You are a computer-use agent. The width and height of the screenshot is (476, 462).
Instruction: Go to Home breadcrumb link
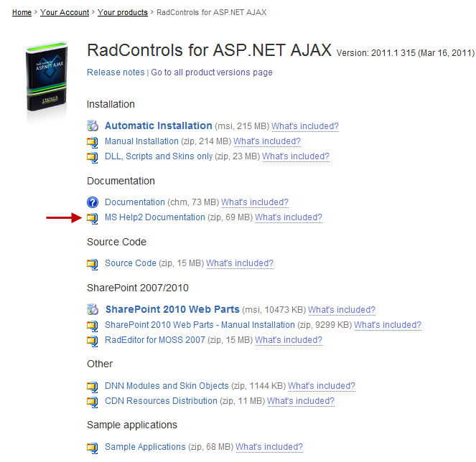click(x=22, y=12)
